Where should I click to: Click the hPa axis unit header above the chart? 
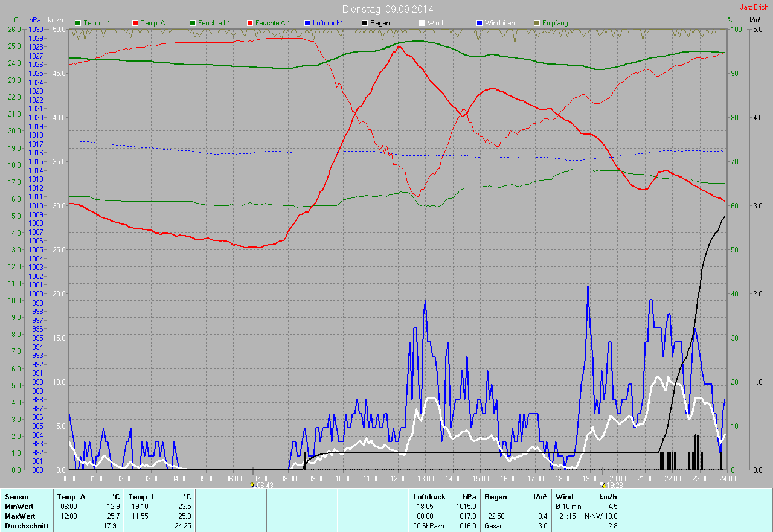coord(35,20)
